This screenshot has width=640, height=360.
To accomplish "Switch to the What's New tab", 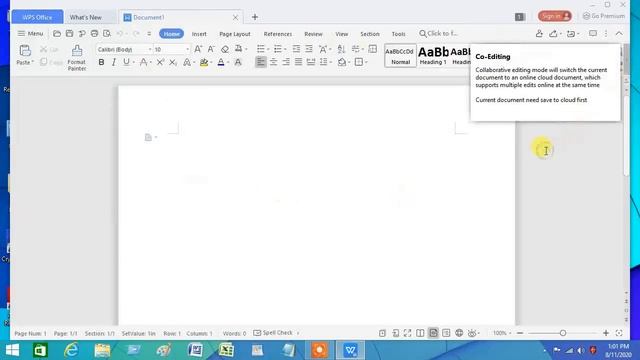I will (86, 17).
